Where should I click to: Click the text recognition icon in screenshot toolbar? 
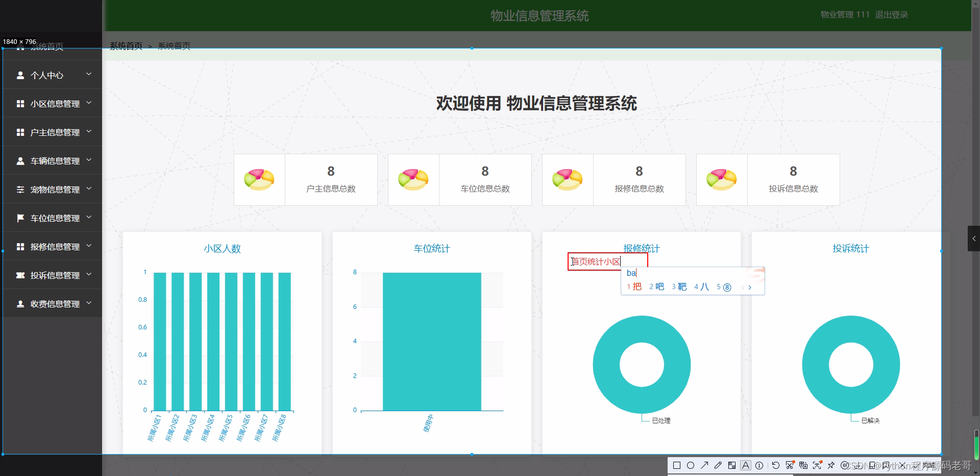817,465
